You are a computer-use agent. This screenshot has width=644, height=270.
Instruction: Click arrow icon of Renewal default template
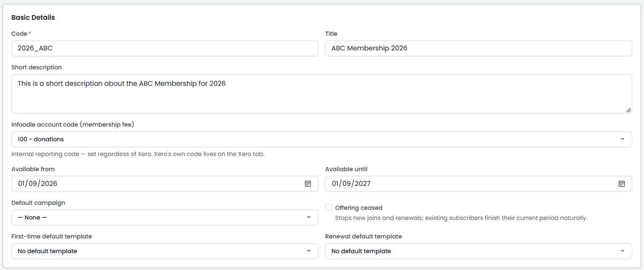tap(623, 251)
